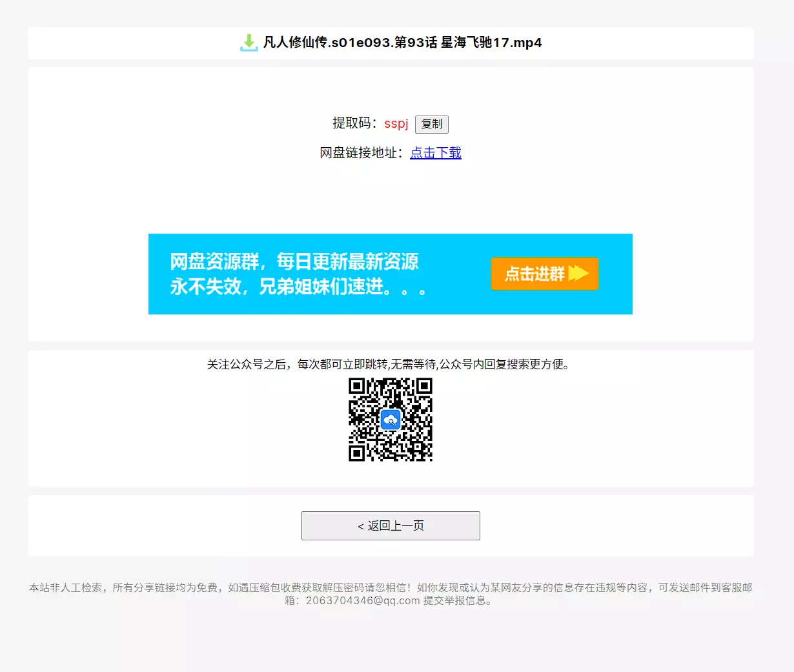Image resolution: width=794 pixels, height=672 pixels.
Task: Click the 网盘链接地址 label
Action: (361, 153)
